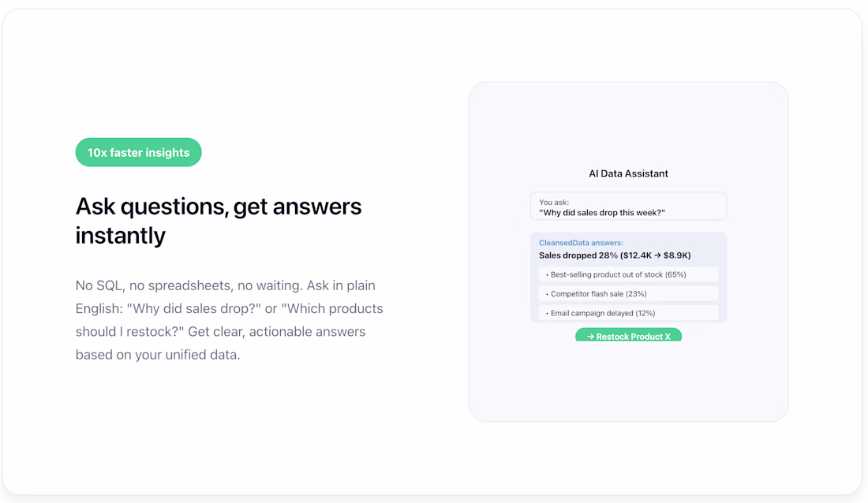
Task: Click the $8.9K ending sales figure
Action: (x=675, y=255)
